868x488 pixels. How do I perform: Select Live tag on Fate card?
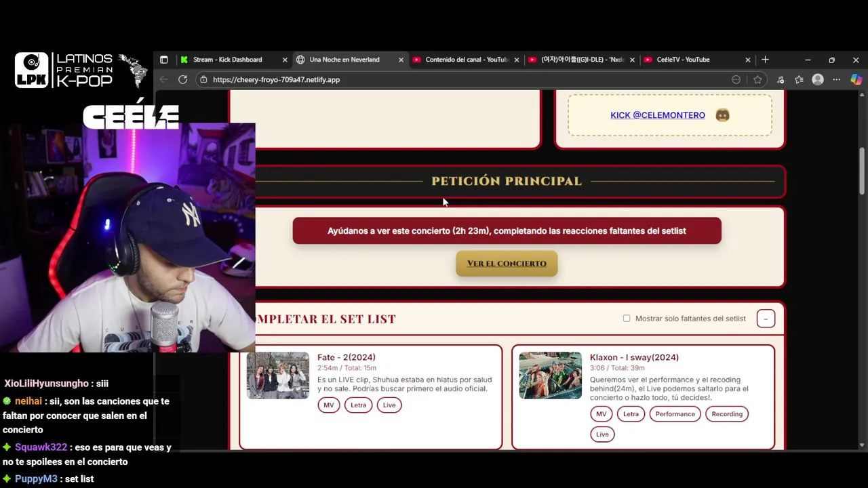389,405
